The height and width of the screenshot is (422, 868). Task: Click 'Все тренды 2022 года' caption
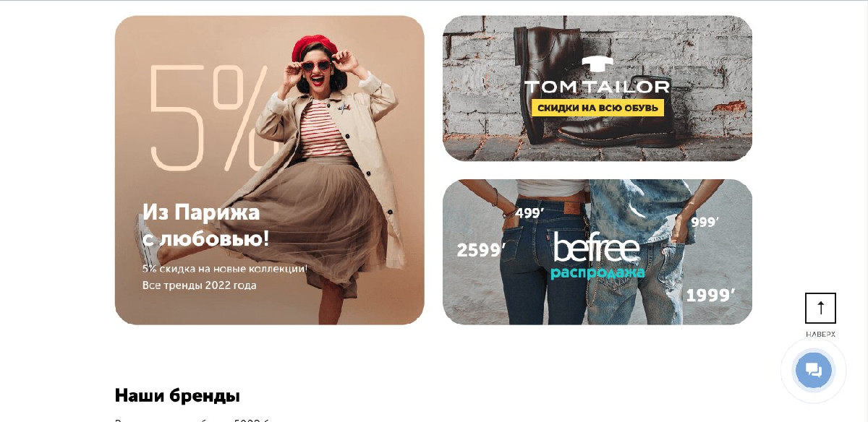tap(199, 285)
